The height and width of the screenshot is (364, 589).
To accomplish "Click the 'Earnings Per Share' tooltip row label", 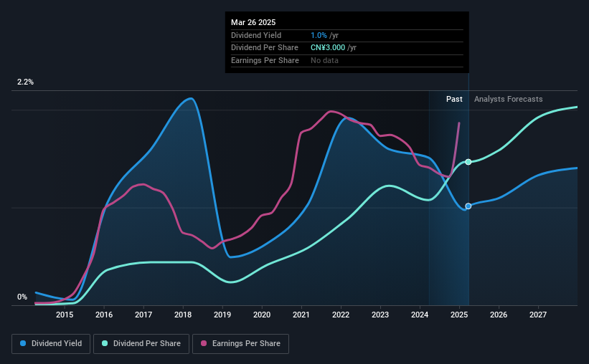I will (x=265, y=60).
